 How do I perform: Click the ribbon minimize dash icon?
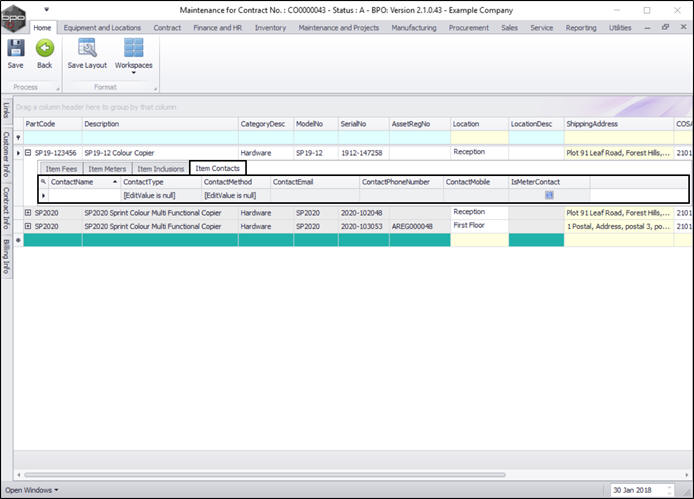coord(648,27)
